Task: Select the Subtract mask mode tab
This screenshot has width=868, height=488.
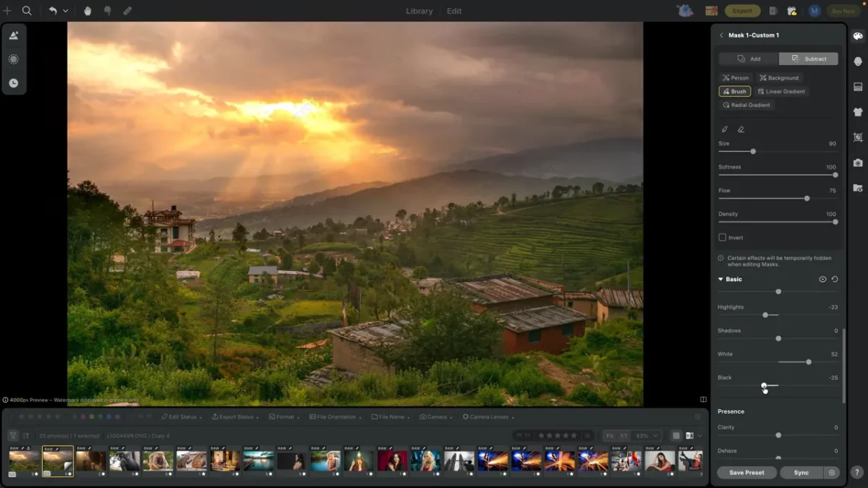Action: pos(809,59)
